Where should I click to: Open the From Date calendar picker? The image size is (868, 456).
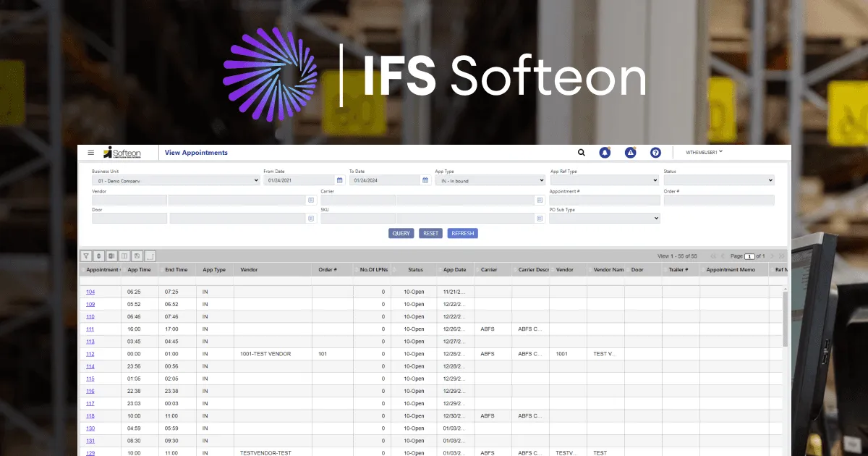pyautogui.click(x=340, y=180)
